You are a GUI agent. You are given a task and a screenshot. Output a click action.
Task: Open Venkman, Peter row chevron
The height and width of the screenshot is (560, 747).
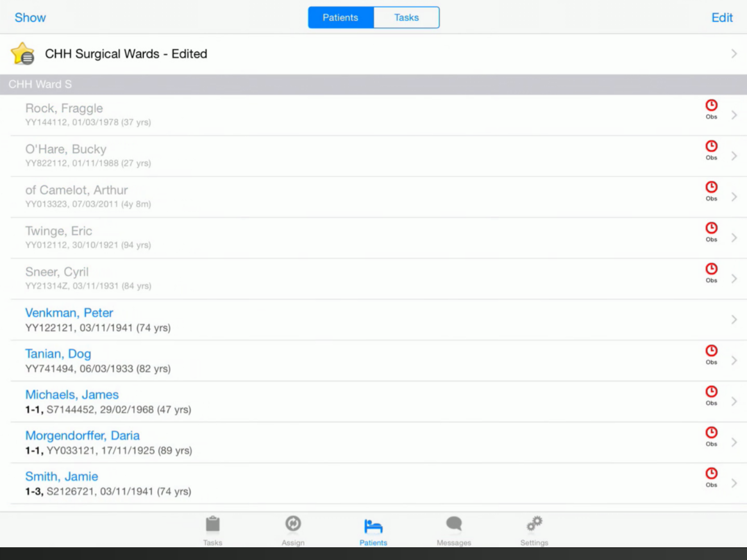click(734, 320)
